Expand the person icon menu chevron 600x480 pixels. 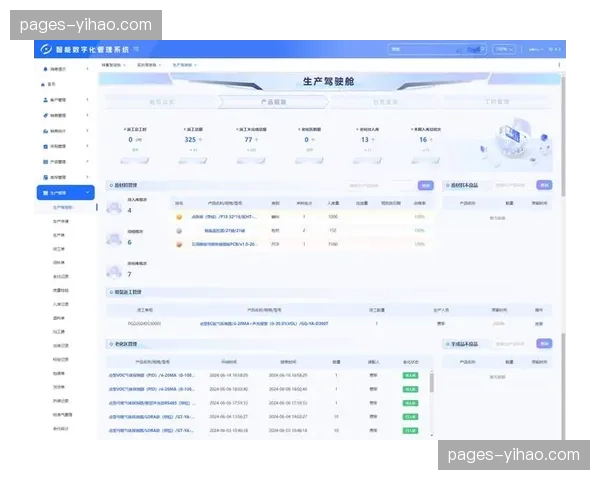[88, 100]
